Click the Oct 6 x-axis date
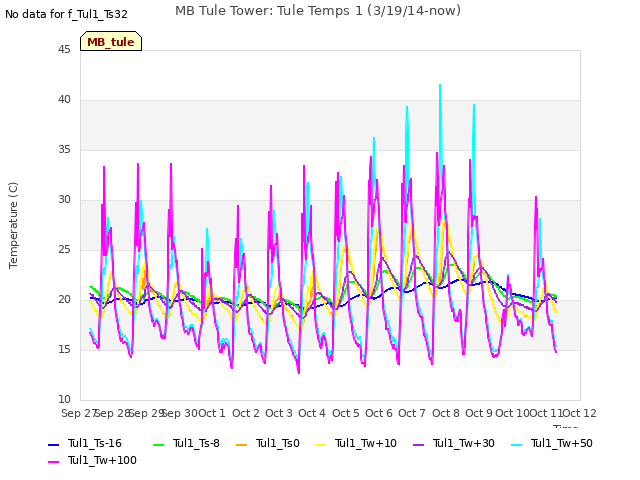This screenshot has height=480, width=640. 379,413
